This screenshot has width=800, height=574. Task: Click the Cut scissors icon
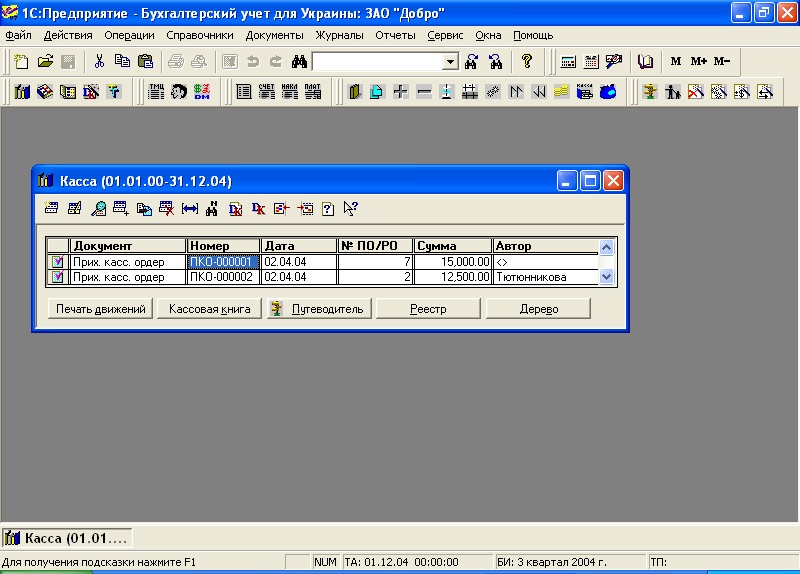point(99,62)
